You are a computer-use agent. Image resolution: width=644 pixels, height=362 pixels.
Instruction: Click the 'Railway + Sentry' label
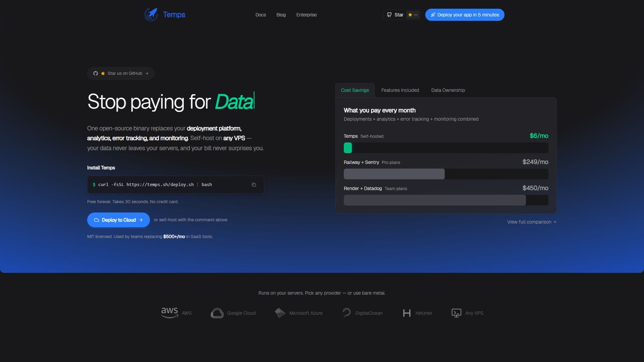[361, 162]
